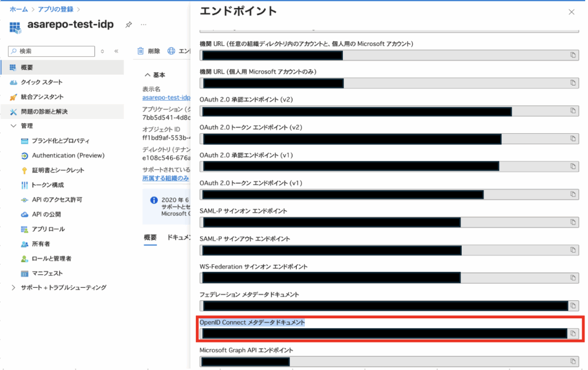
Task: Open Authentication (Preview) in sidebar
Action: 68,156
